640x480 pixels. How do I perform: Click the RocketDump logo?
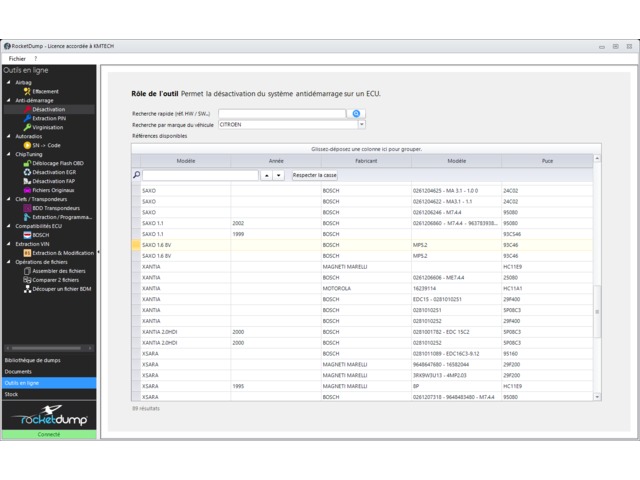coord(49,416)
